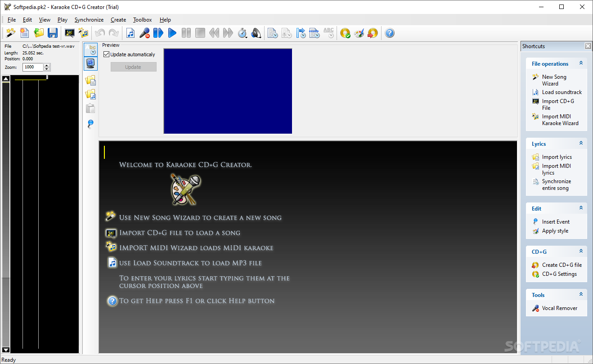Click the Load Soundtrack music note toolbar icon
Screen dimensions: 593x364
coord(130,33)
